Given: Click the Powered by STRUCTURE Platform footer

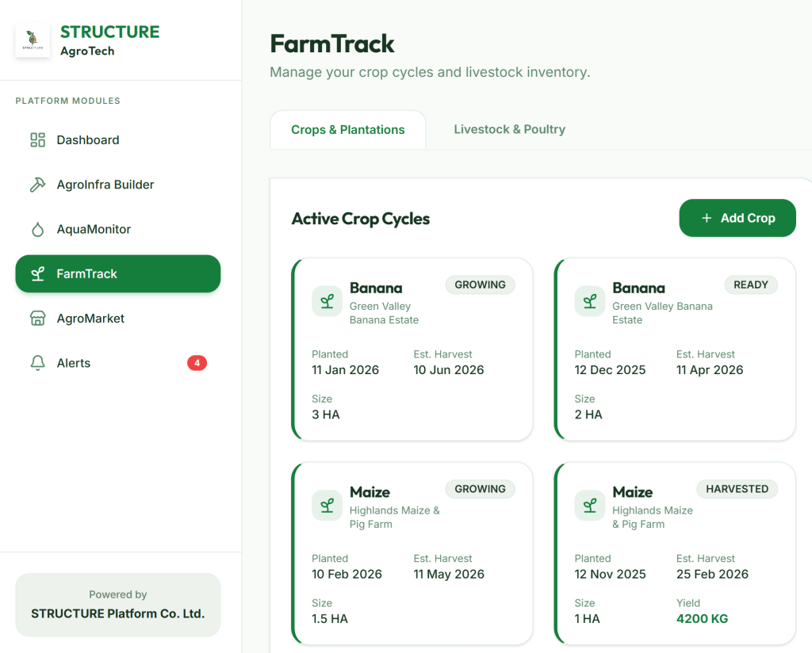Looking at the screenshot, I should pyautogui.click(x=117, y=605).
